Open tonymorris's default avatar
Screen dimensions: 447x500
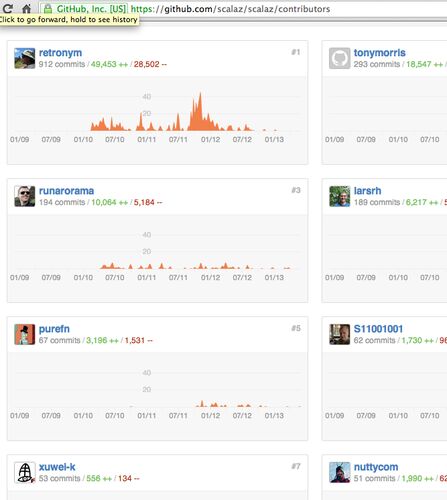tap(340, 58)
